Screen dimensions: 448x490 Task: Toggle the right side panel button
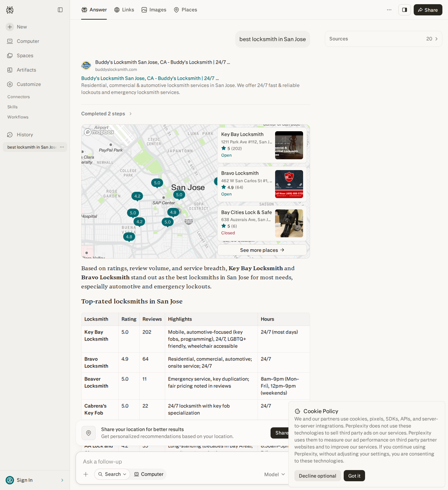click(x=405, y=10)
